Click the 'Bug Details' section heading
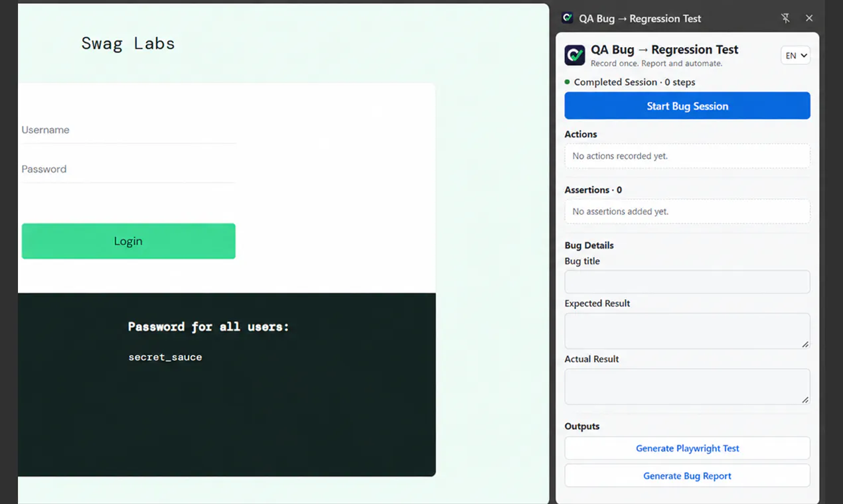This screenshot has height=504, width=843. pyautogui.click(x=589, y=245)
